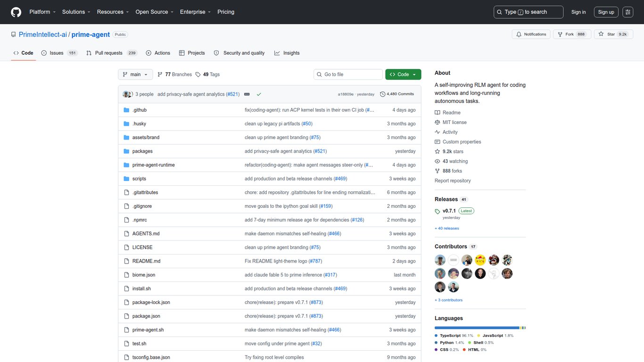This screenshot has width=644, height=362.
Task: Click the JavaScript language entry
Action: 495,336
